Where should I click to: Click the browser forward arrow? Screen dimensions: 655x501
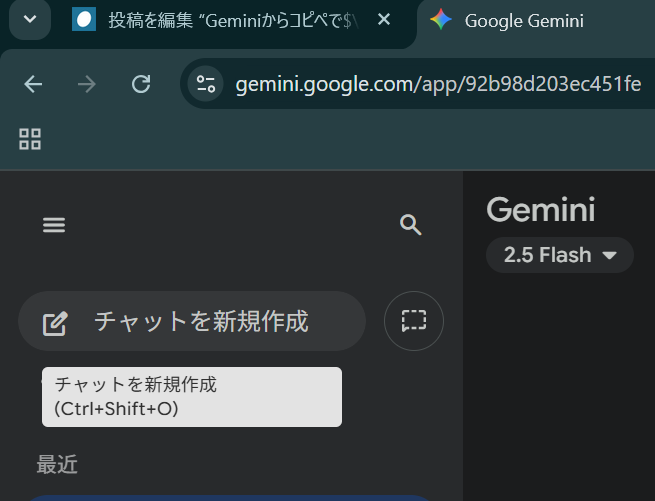[87, 84]
